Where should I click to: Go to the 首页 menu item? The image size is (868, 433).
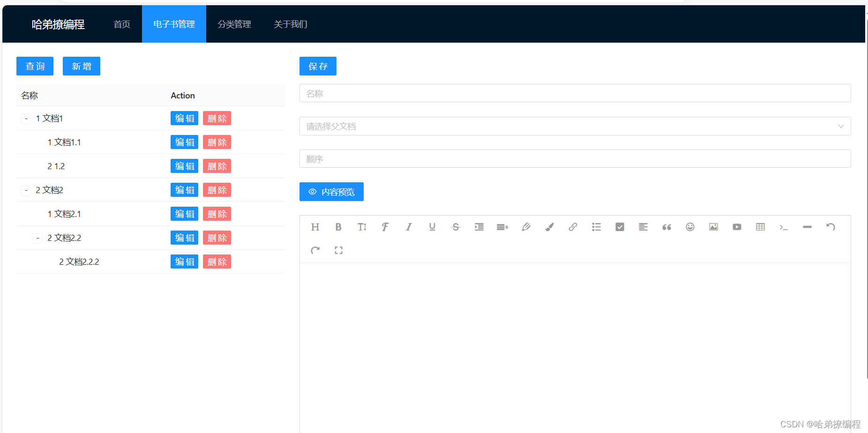[122, 24]
